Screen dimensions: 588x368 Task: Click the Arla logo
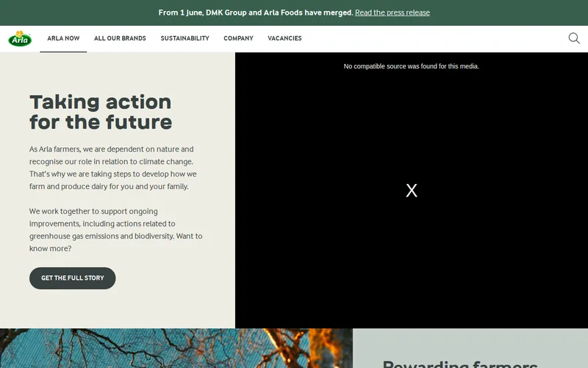tap(20, 38)
